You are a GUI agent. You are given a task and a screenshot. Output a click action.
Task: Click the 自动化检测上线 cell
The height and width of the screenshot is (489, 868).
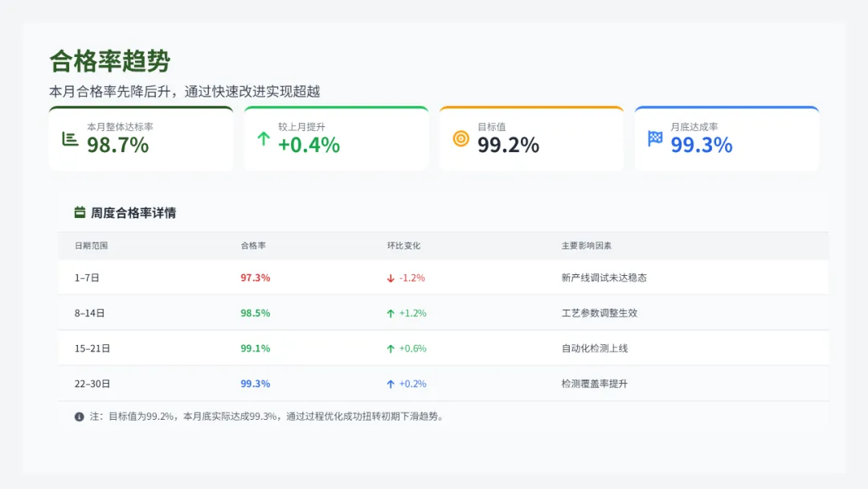[594, 349]
